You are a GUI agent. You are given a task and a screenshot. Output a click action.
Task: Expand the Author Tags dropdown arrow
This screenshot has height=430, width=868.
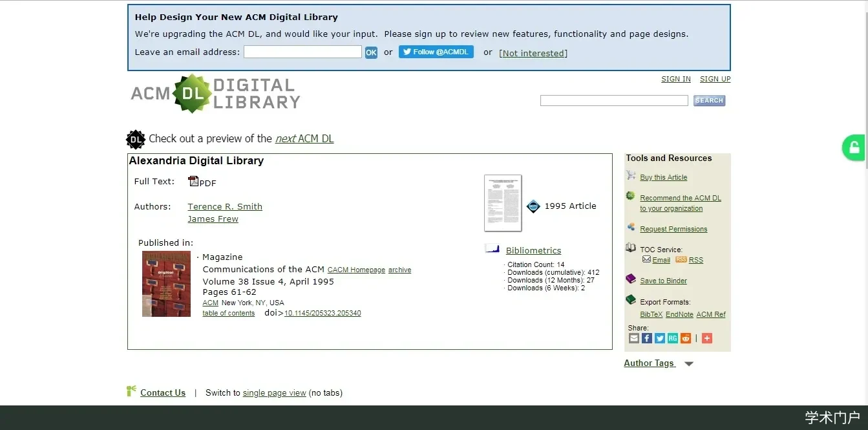(689, 364)
